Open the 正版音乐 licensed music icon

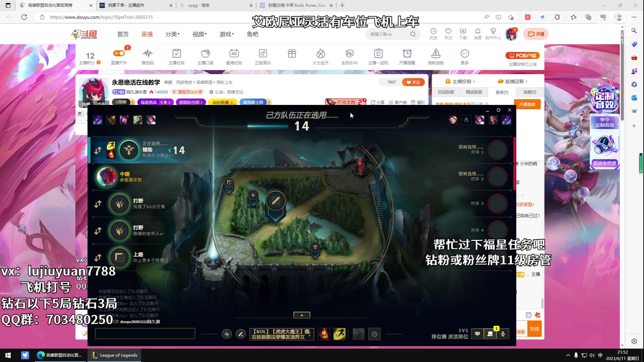point(263,57)
